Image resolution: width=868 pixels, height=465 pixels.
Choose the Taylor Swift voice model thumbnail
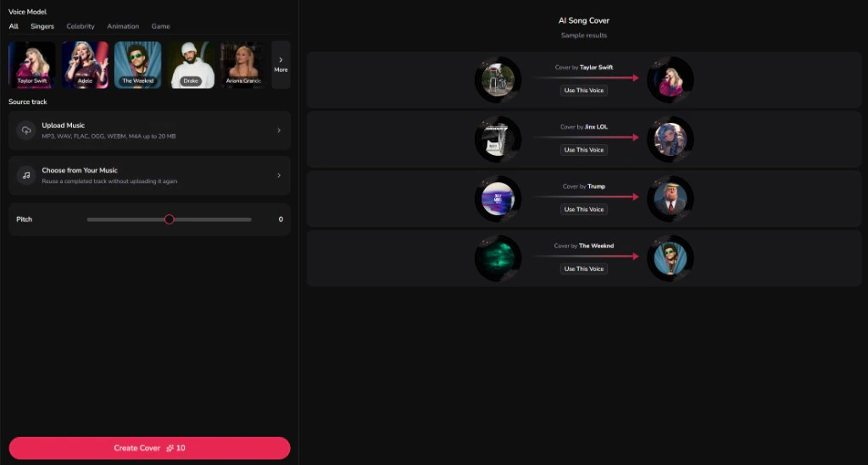pyautogui.click(x=32, y=64)
